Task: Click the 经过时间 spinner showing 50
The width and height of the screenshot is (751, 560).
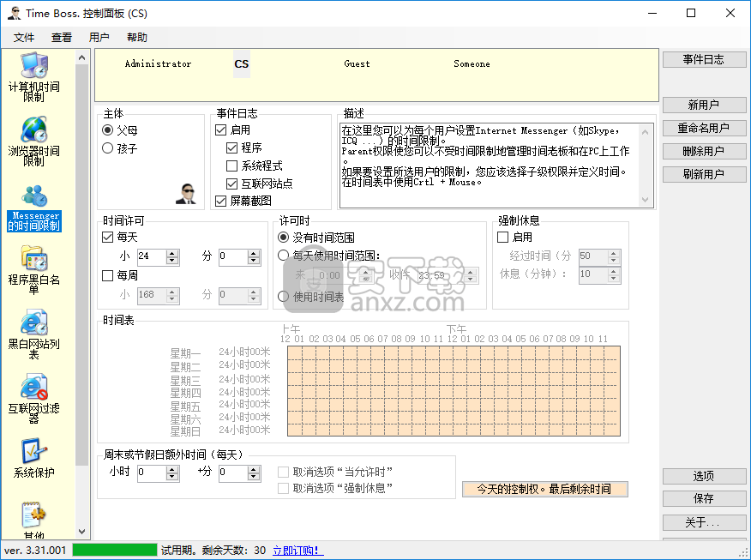Action: [614, 256]
